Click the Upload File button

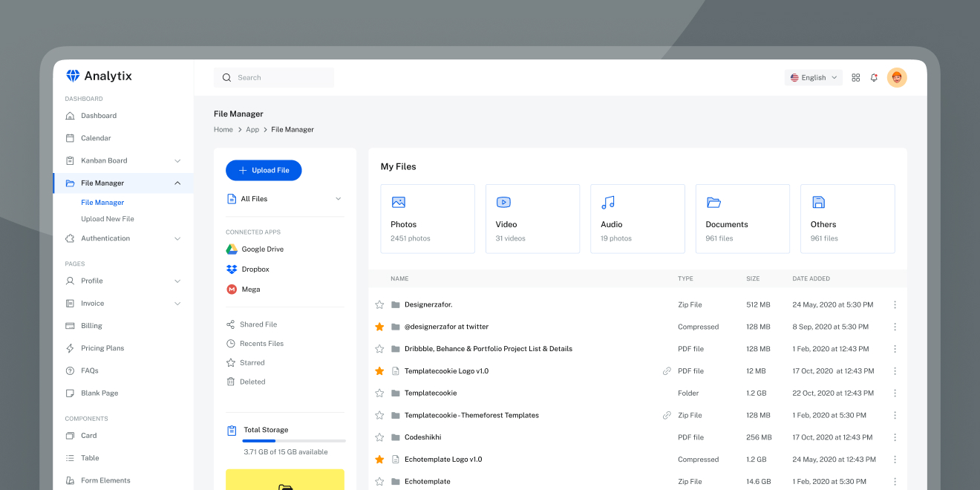coord(264,170)
